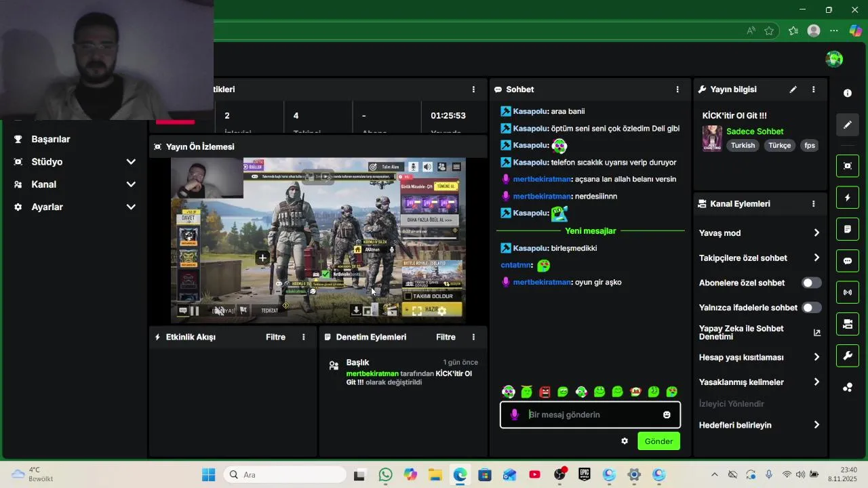
Task: Toggle Yalnızca ifadelerle sohbet switch
Action: click(812, 308)
